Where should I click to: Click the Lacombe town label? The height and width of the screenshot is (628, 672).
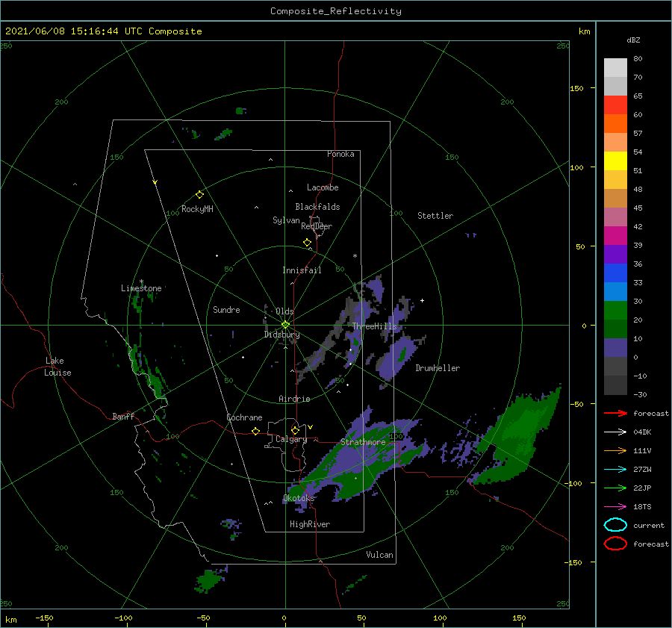pos(323,187)
